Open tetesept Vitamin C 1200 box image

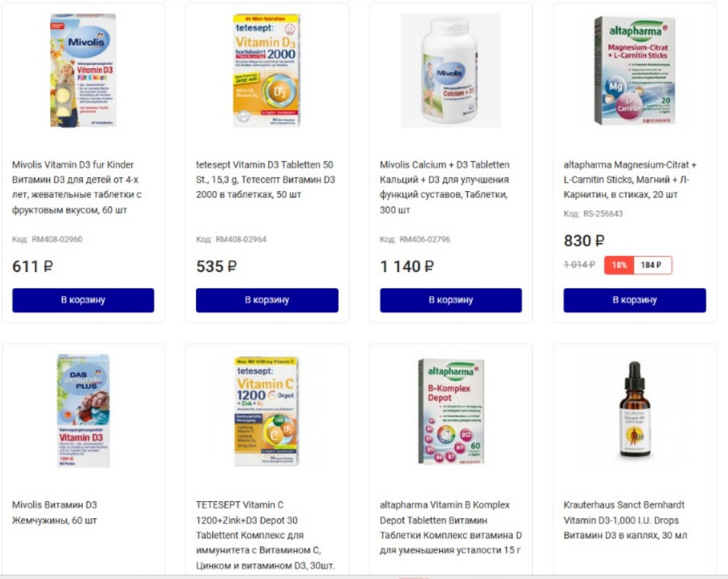pos(266,411)
